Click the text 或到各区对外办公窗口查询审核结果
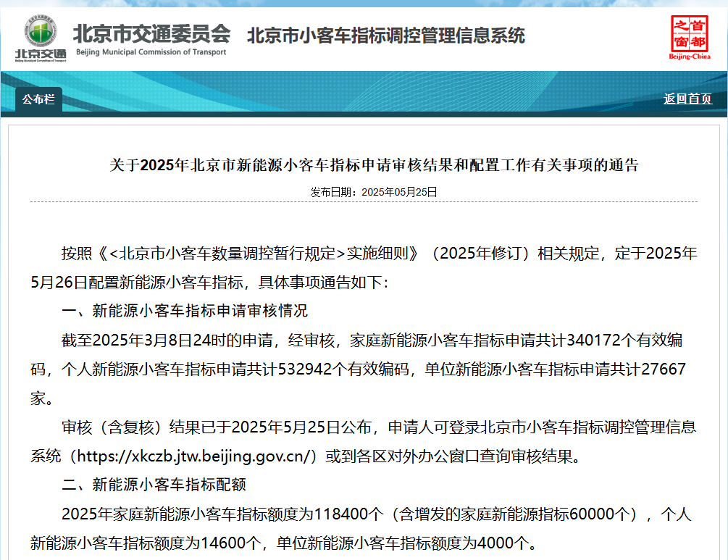 coord(448,456)
